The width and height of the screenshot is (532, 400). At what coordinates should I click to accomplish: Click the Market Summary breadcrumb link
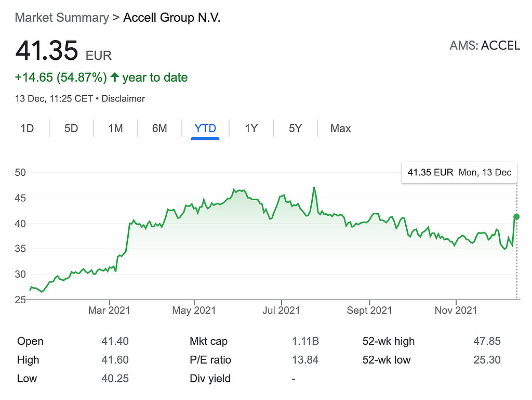(x=62, y=18)
